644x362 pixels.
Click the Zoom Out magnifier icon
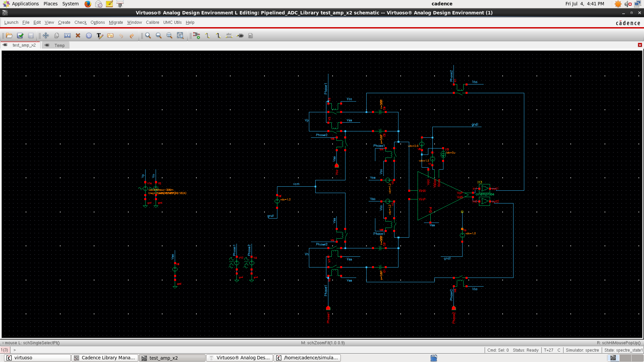point(159,36)
